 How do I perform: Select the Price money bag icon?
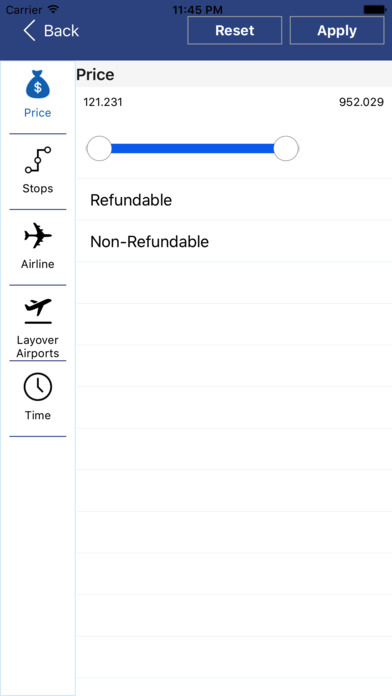(x=38, y=84)
